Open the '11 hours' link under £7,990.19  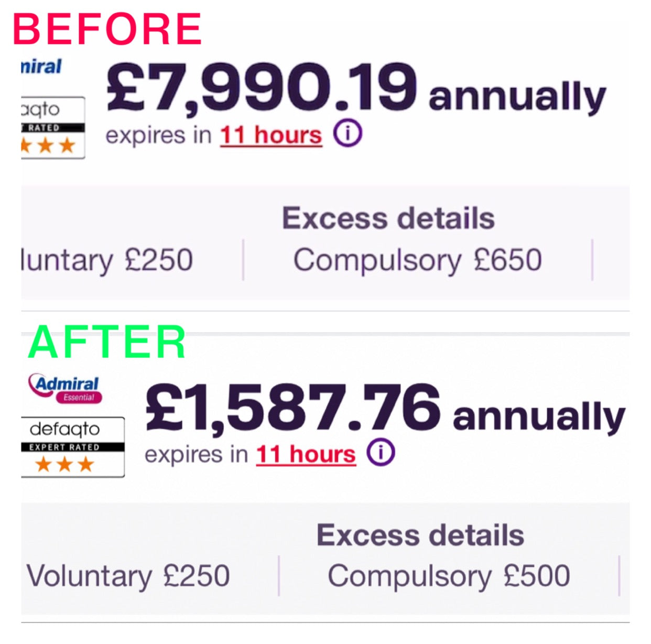(270, 135)
